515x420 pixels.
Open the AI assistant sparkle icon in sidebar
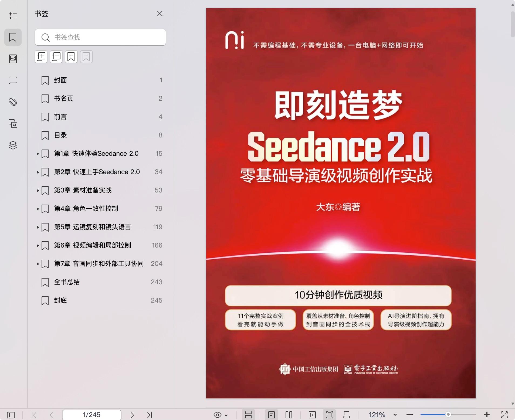13,16
